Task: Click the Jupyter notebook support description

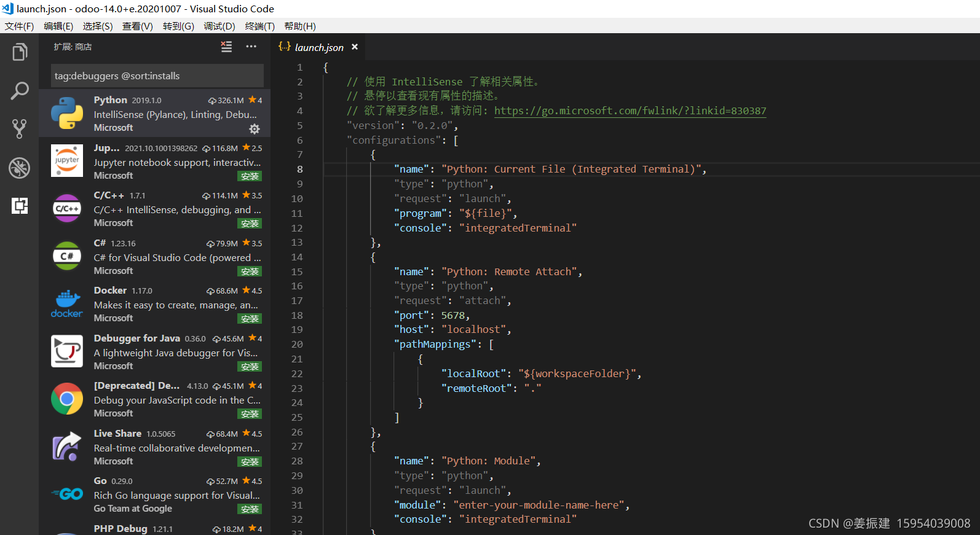Action: point(177,163)
